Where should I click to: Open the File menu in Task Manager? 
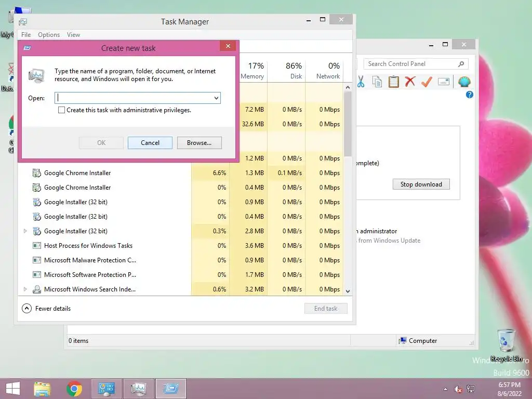pyautogui.click(x=26, y=35)
